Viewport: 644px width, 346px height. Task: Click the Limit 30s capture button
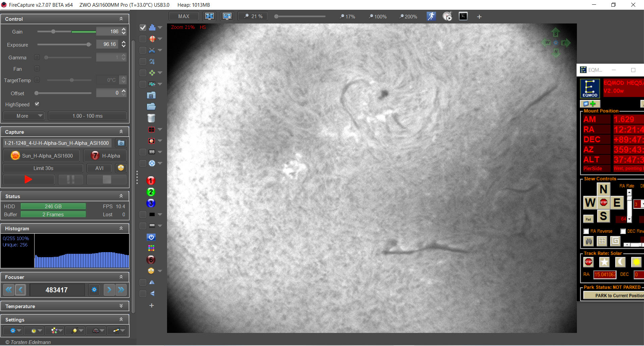43,168
